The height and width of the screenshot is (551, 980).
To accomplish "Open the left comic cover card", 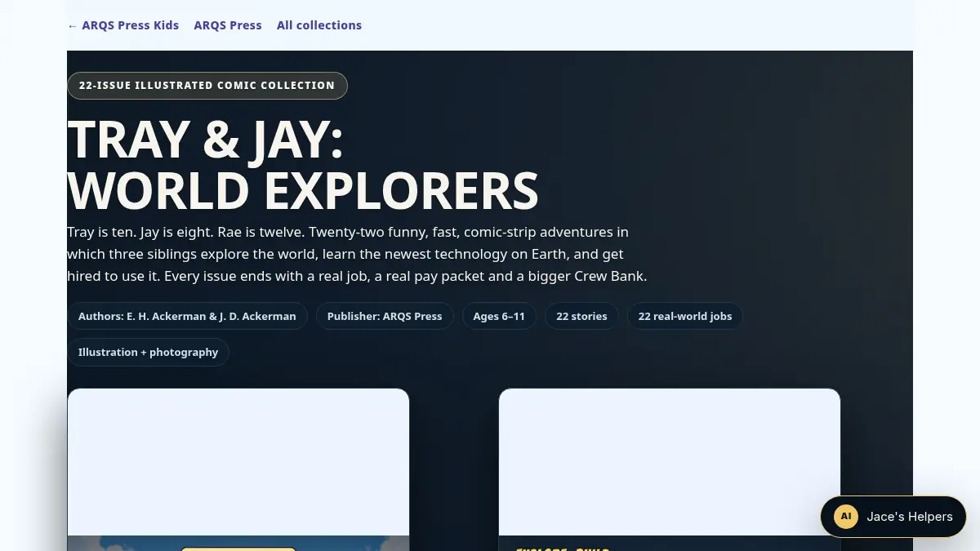I will coord(238,469).
